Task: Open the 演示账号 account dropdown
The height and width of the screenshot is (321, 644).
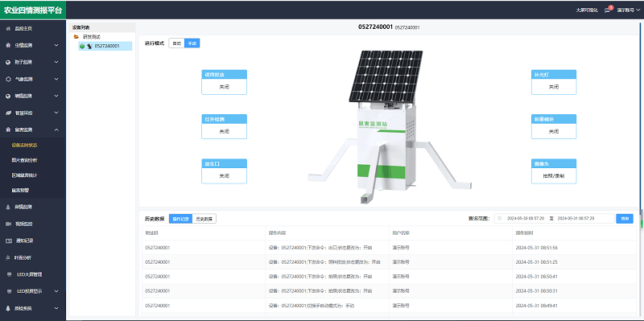Action: (629, 10)
